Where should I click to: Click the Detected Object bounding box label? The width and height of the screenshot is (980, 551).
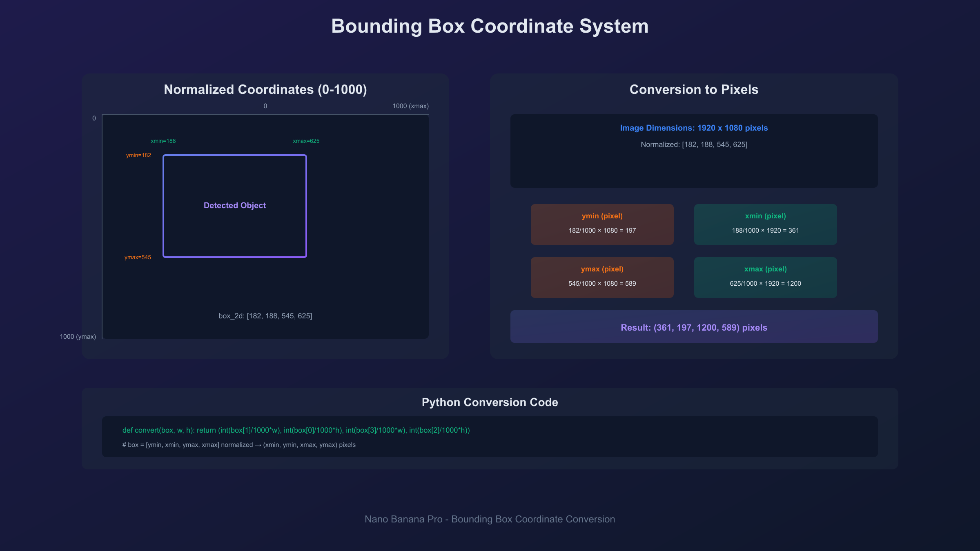[234, 205]
